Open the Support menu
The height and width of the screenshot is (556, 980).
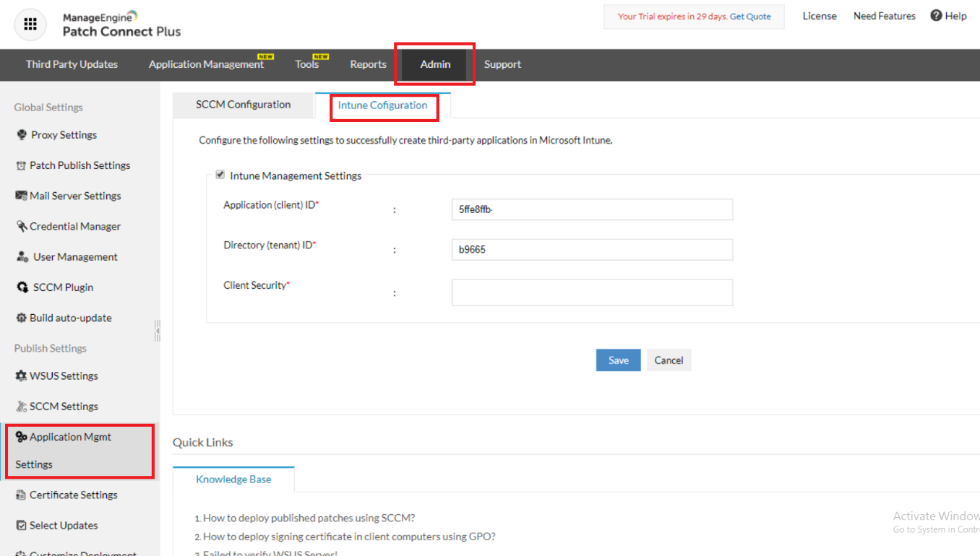click(502, 64)
